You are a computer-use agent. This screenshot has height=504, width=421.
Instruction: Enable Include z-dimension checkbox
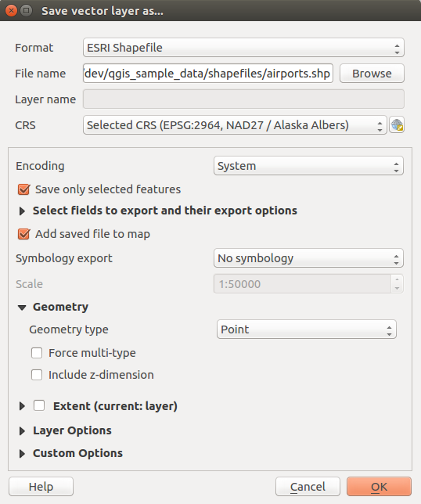tap(37, 375)
